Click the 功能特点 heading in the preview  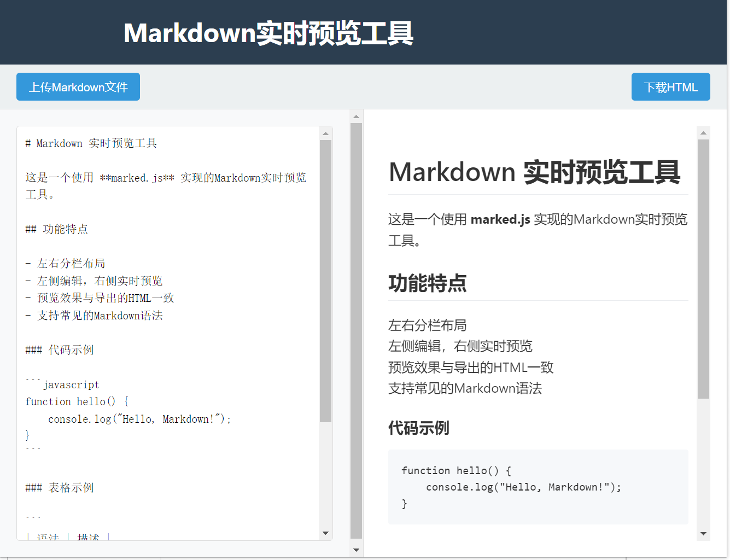click(427, 283)
